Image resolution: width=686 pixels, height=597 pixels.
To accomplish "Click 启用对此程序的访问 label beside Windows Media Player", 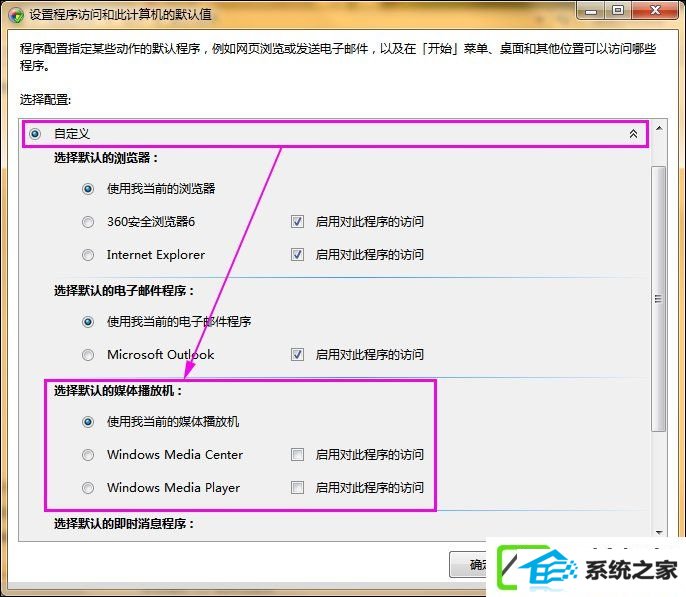I will (370, 487).
